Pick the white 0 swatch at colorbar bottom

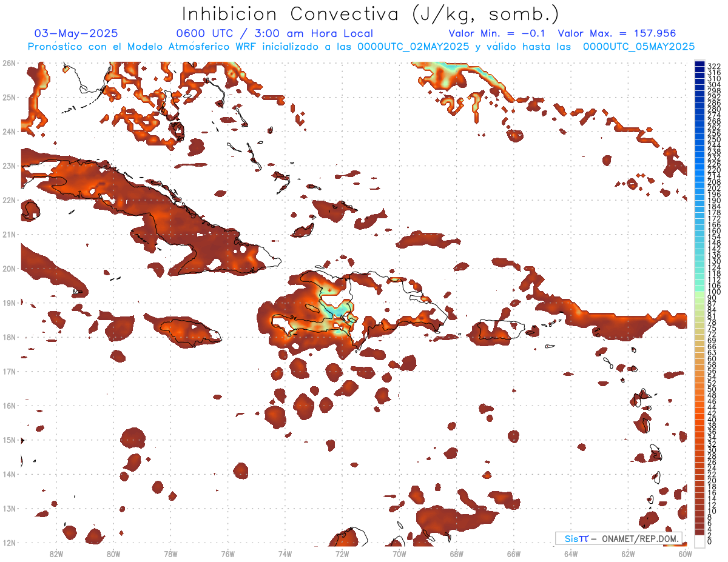pyautogui.click(x=699, y=541)
